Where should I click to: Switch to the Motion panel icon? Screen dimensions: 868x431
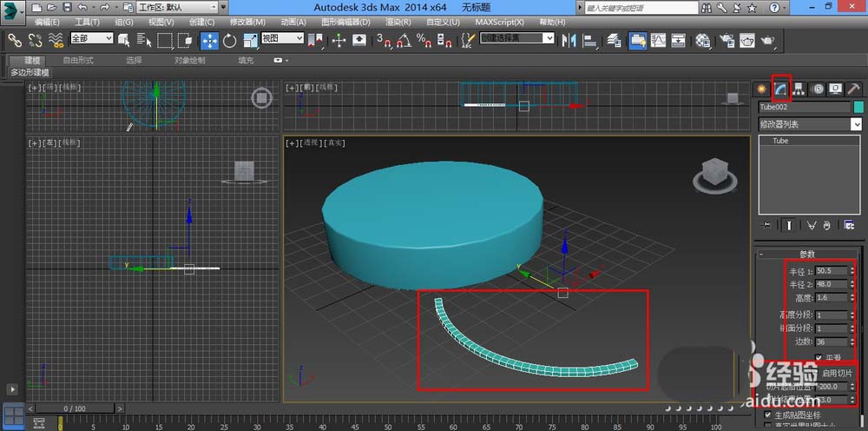coord(817,89)
